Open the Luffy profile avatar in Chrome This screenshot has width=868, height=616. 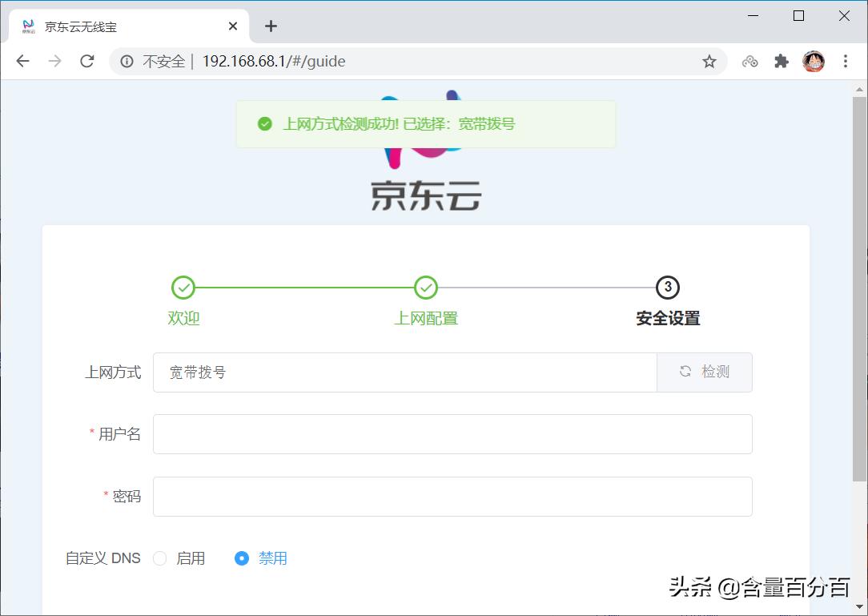[x=813, y=60]
